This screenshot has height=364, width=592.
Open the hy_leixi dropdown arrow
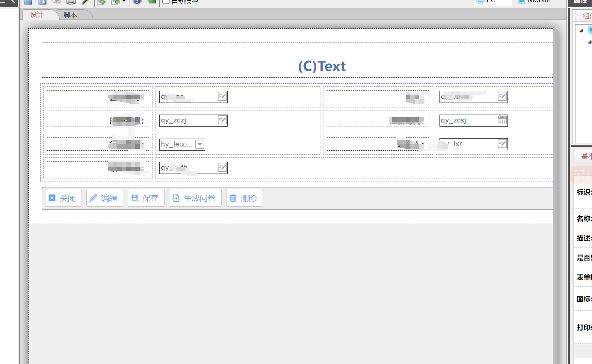tap(200, 144)
